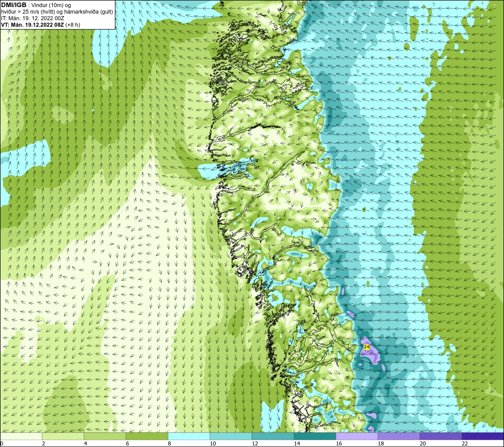Click the legend value 14
This screenshot has height=447, width=504.
pyautogui.click(x=297, y=444)
